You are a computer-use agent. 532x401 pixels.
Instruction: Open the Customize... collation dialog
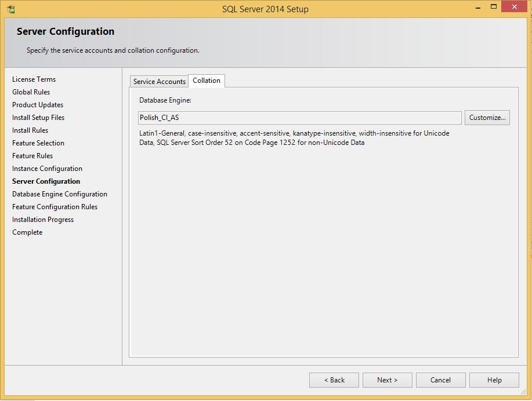coord(487,118)
